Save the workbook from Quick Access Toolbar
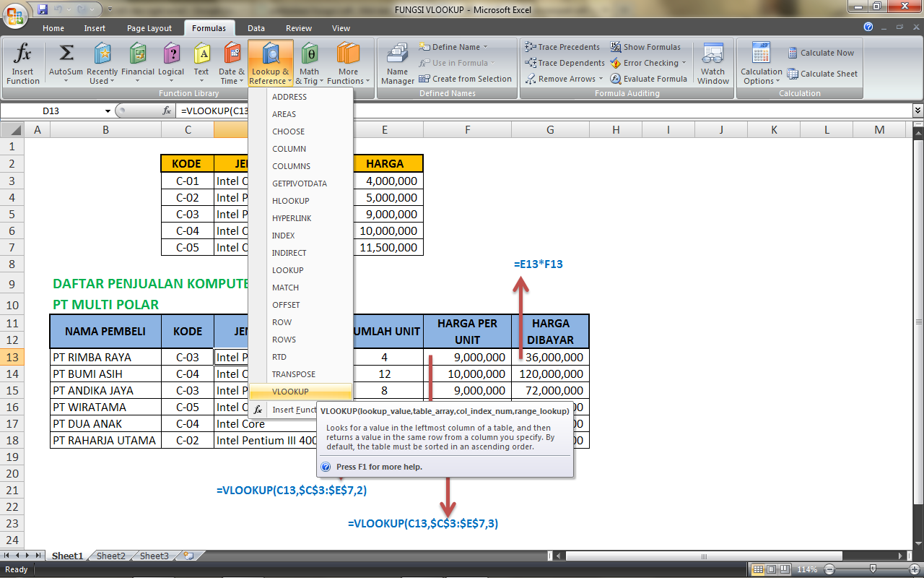This screenshot has width=924, height=578. tap(43, 9)
